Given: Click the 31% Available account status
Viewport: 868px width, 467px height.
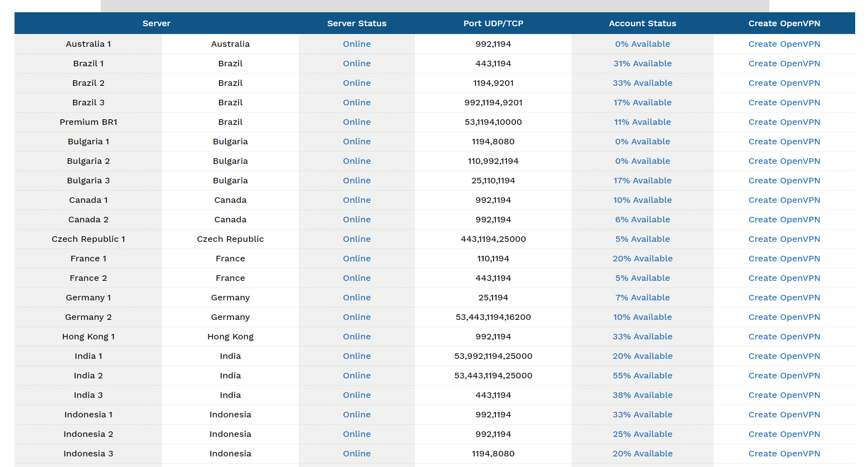Looking at the screenshot, I should coord(642,64).
